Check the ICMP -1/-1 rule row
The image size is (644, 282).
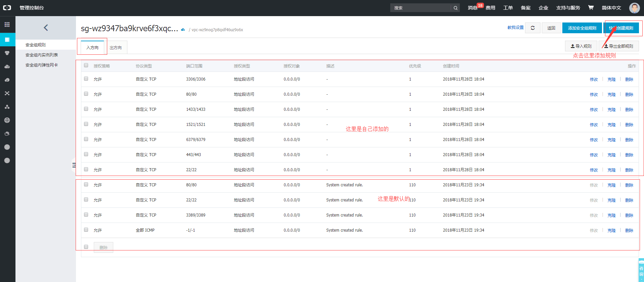(86, 230)
